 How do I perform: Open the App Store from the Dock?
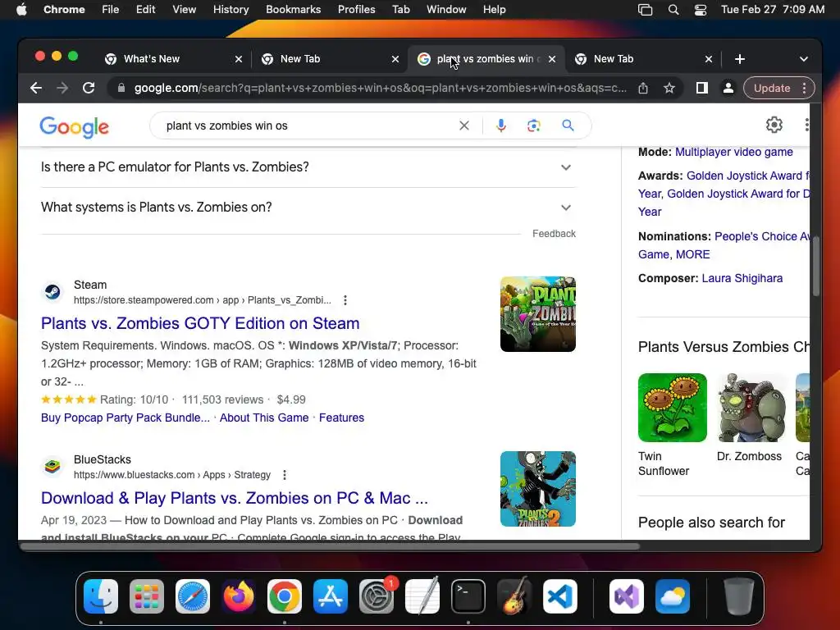click(x=331, y=596)
